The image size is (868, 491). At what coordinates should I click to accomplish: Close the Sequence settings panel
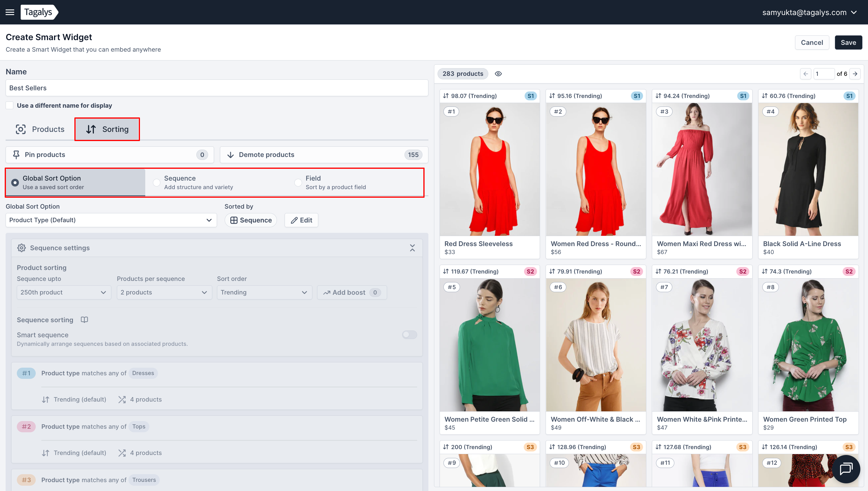click(412, 248)
